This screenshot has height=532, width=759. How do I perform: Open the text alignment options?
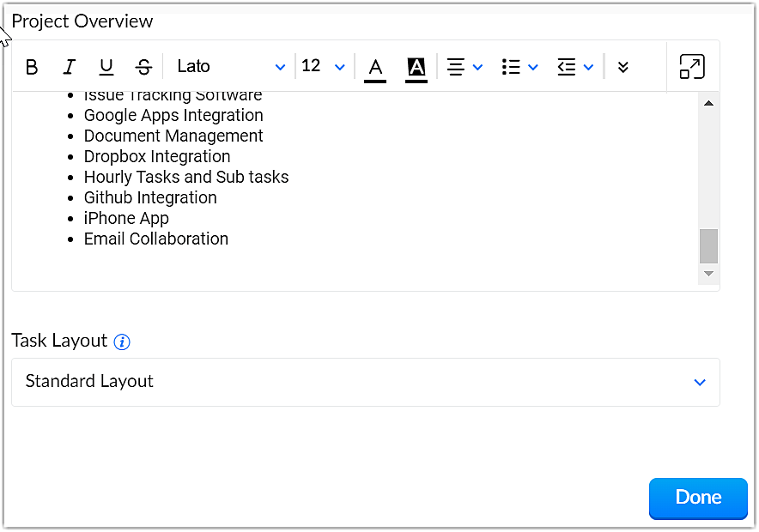465,67
